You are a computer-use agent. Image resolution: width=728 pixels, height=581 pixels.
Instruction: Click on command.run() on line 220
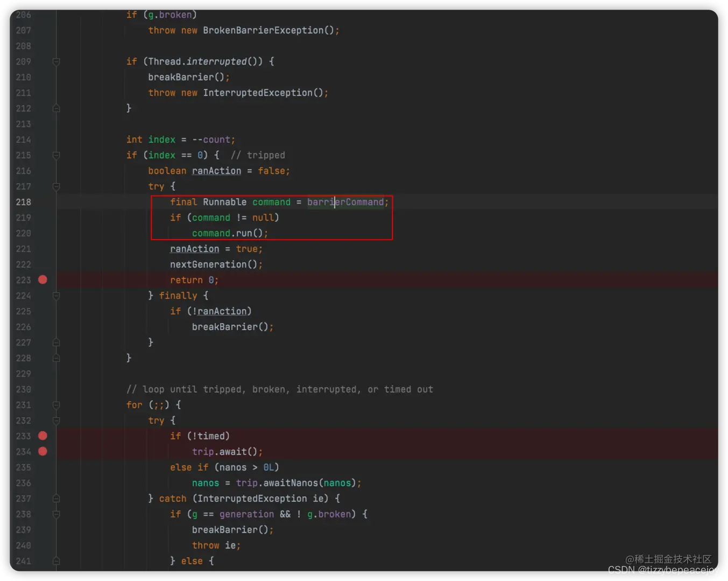(228, 233)
